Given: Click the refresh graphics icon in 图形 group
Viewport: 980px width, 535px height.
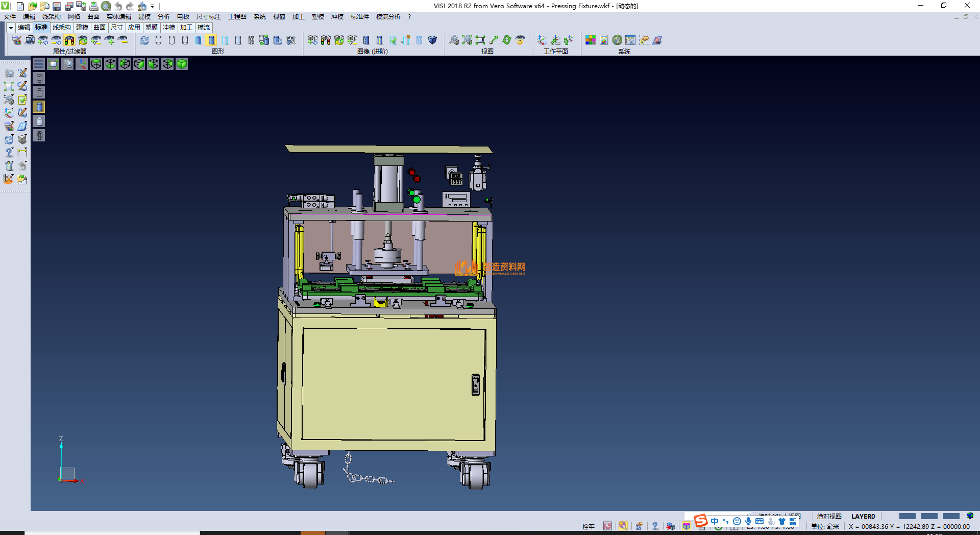Looking at the screenshot, I should pyautogui.click(x=144, y=40).
